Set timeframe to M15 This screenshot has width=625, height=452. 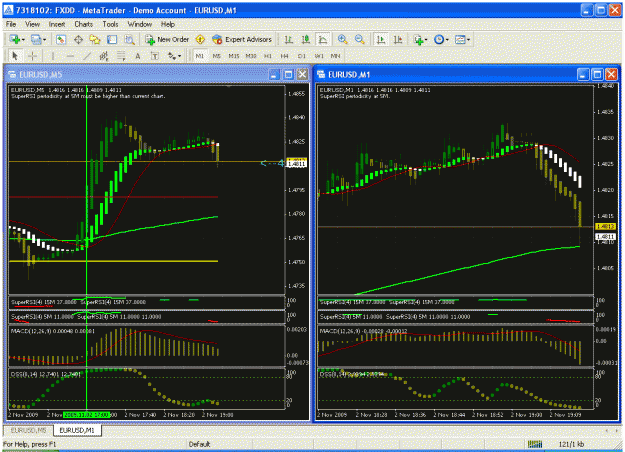[234, 56]
